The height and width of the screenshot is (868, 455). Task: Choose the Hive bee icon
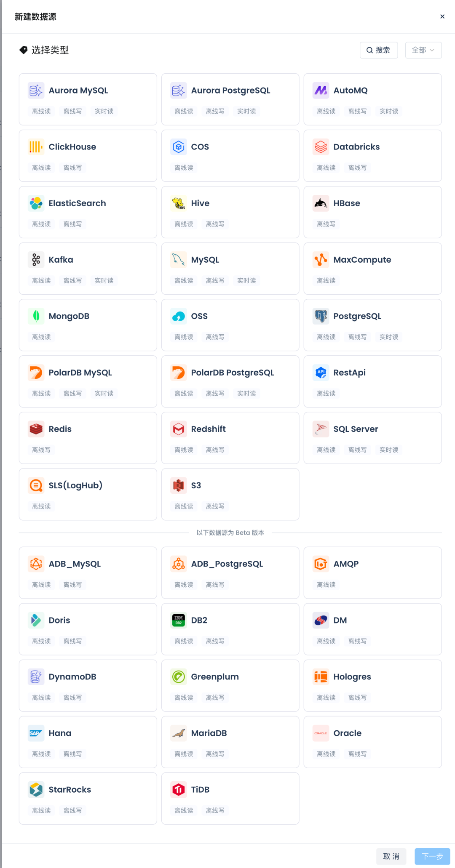point(179,203)
